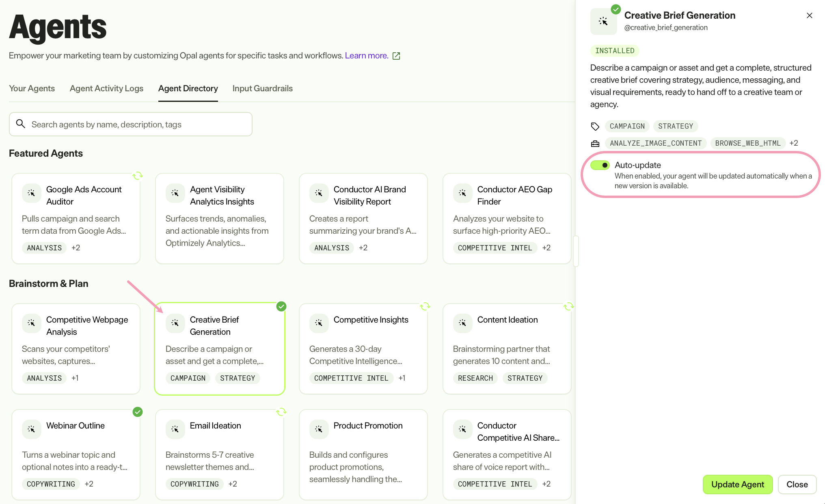This screenshot has width=825, height=504.
Task: Click the update-available icon on Google Ads Account Auditor card
Action: (138, 176)
